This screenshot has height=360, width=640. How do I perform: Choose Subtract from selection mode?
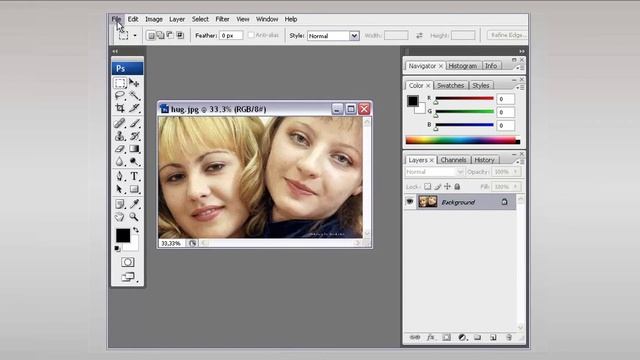click(x=170, y=36)
